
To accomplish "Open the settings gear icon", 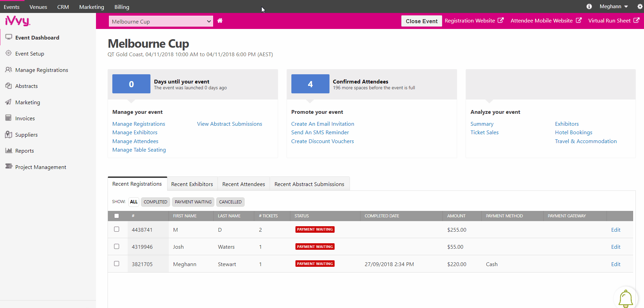I will click(x=640, y=6).
